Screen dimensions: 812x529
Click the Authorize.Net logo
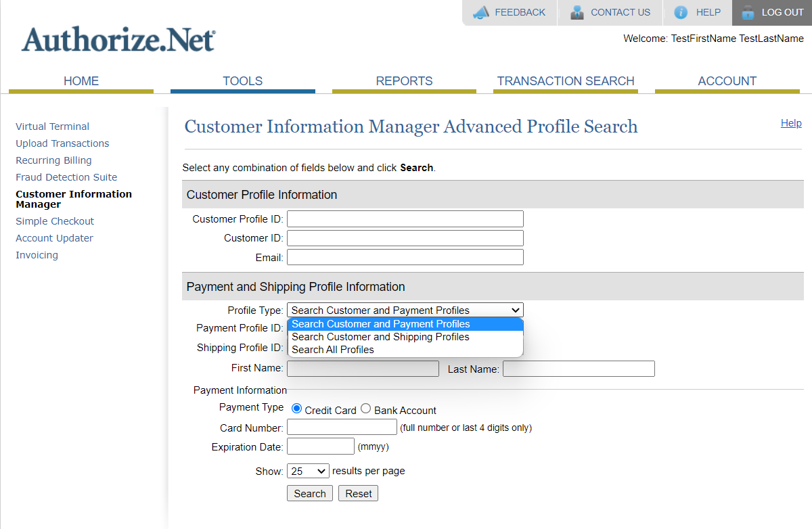(x=118, y=40)
